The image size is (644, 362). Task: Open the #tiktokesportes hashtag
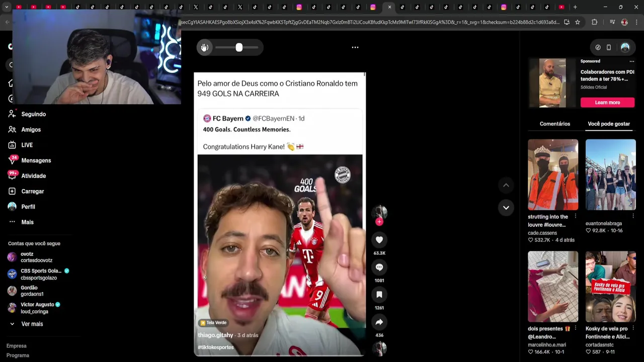(216, 347)
